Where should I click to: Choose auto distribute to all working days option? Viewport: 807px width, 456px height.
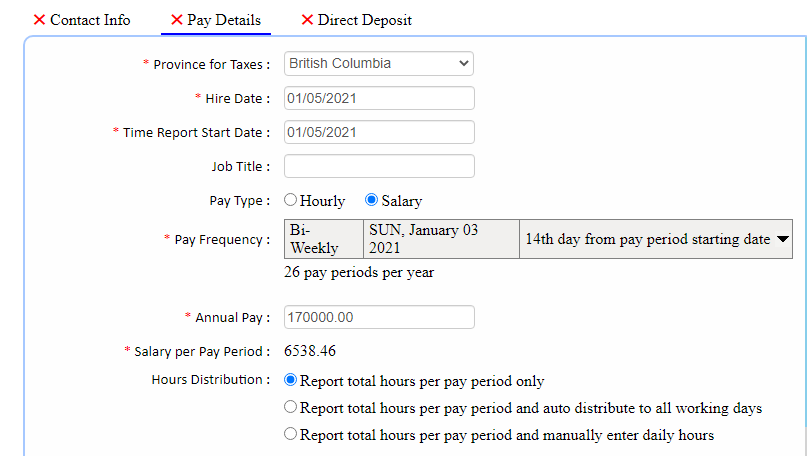coord(291,407)
